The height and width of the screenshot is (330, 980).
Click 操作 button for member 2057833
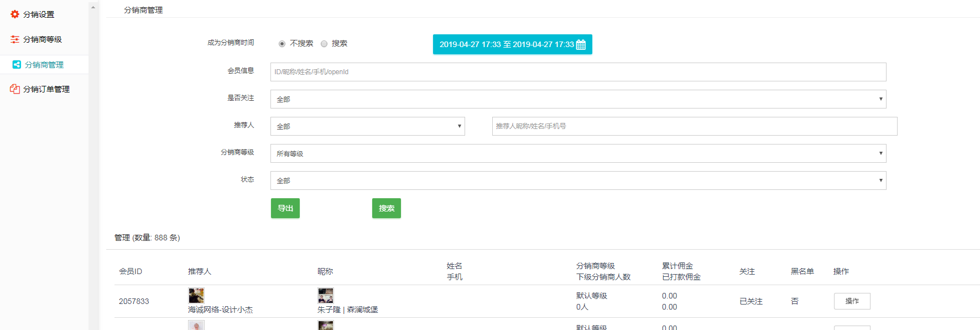pos(852,301)
